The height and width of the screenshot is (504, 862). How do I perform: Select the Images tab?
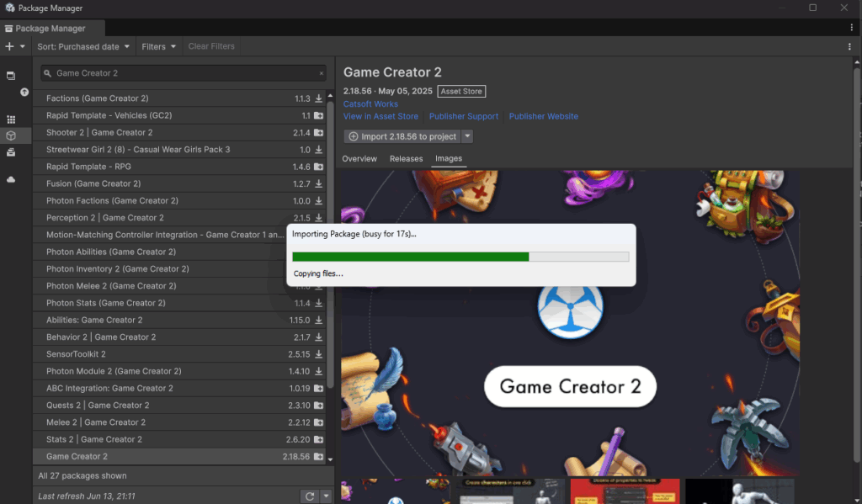tap(449, 158)
